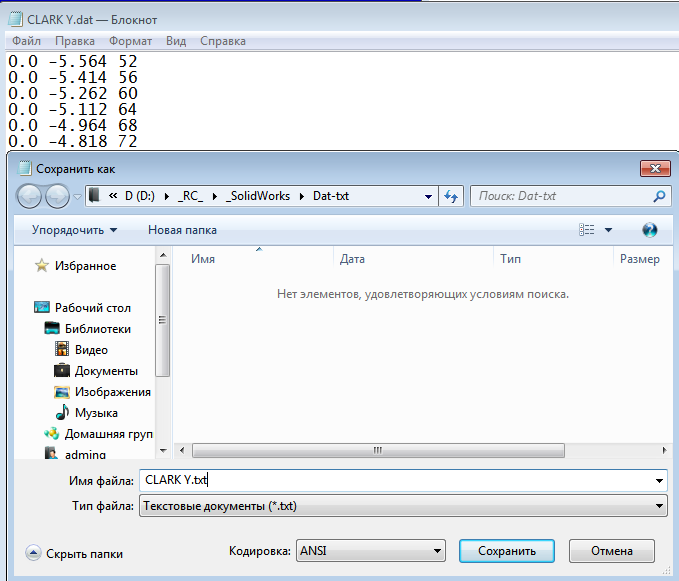The height and width of the screenshot is (581, 679).
Task: Click the Images library icon
Action: (x=62, y=391)
